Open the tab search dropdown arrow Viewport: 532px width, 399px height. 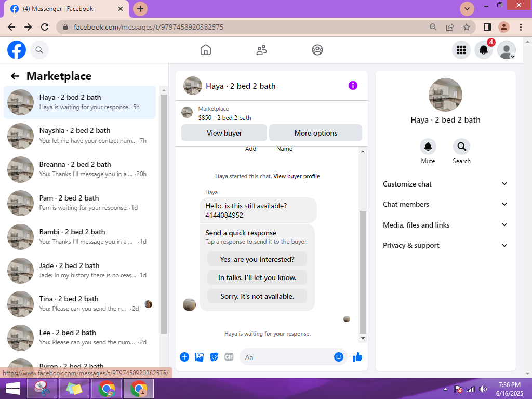click(x=467, y=9)
